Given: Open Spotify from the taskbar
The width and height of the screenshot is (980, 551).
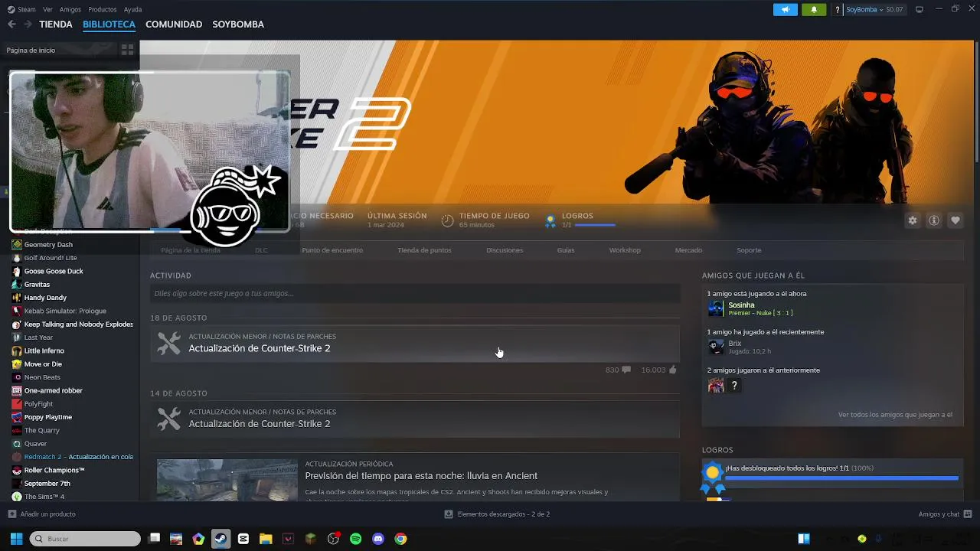Looking at the screenshot, I should point(355,539).
